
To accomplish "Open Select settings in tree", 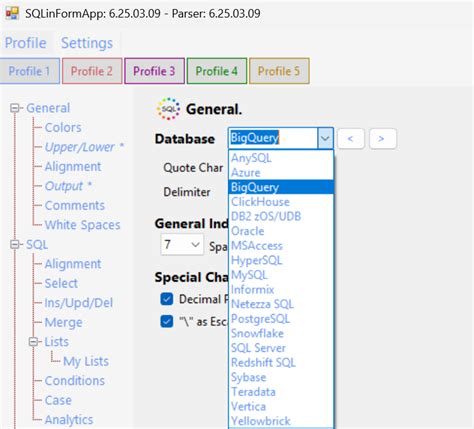I will click(x=61, y=283).
